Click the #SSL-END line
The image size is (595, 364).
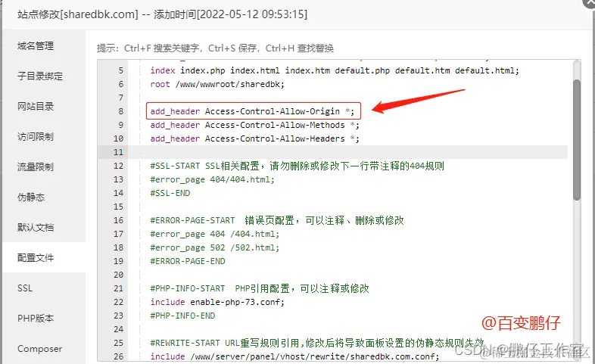point(170,193)
